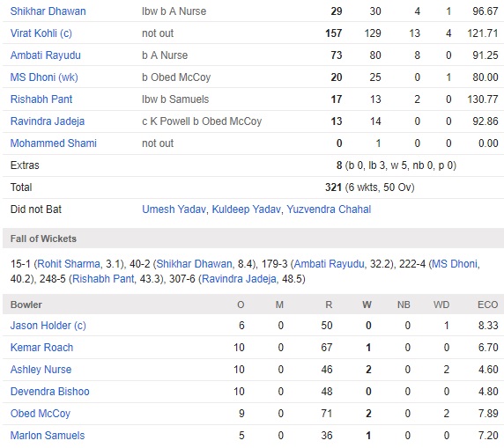Click Mohammed Shami player name
Screen dimensions: 504x448
(54, 143)
